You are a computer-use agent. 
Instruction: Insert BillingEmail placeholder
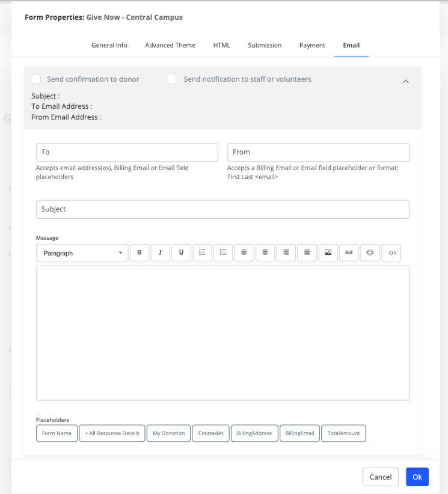click(x=299, y=433)
